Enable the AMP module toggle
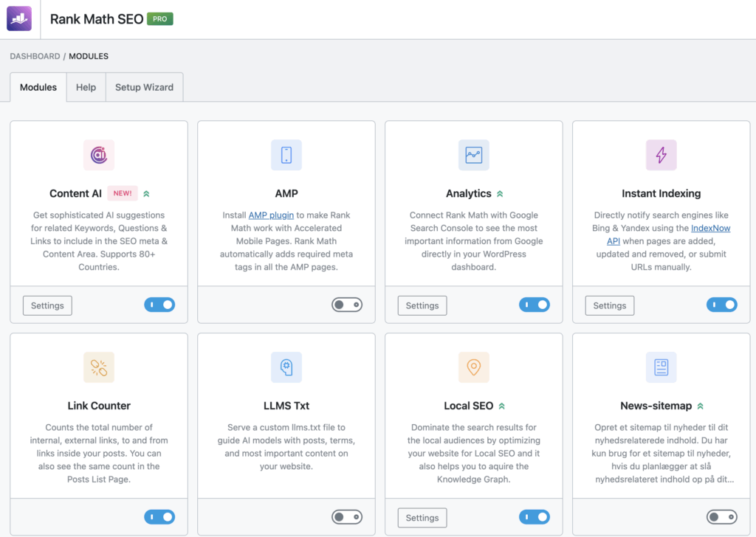The width and height of the screenshot is (756, 537). [347, 305]
